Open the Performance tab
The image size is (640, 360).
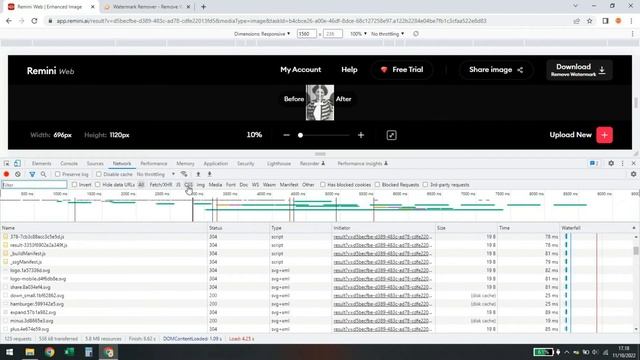point(153,163)
